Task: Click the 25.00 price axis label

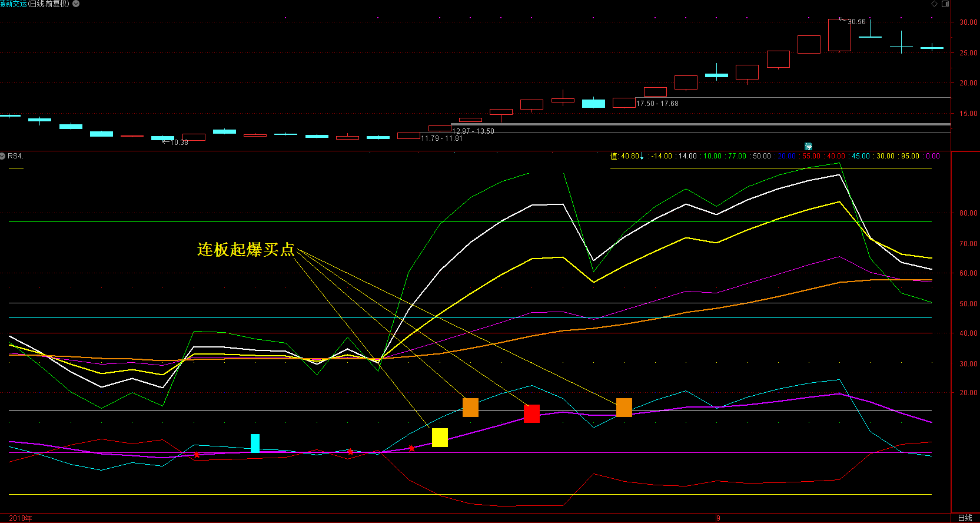Action: pos(968,53)
